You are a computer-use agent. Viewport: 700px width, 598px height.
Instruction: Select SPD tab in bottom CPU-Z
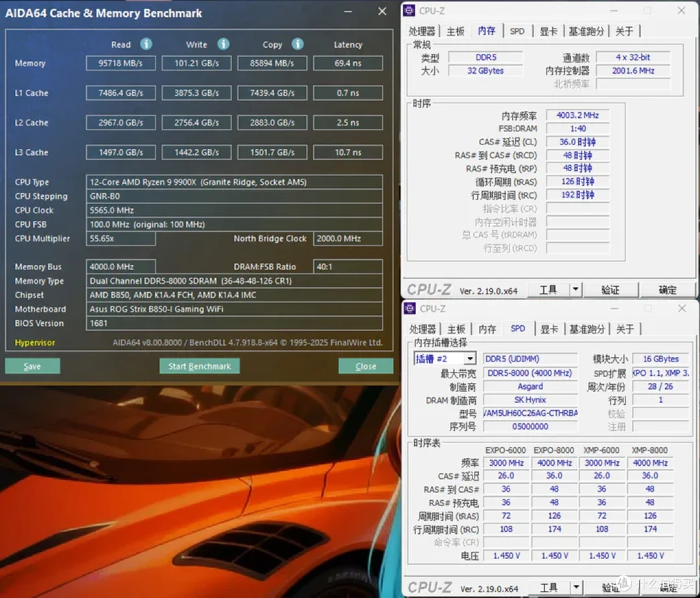[518, 328]
